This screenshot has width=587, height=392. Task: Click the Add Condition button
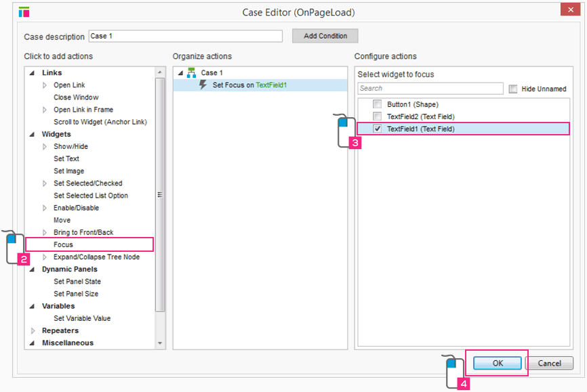click(x=325, y=36)
